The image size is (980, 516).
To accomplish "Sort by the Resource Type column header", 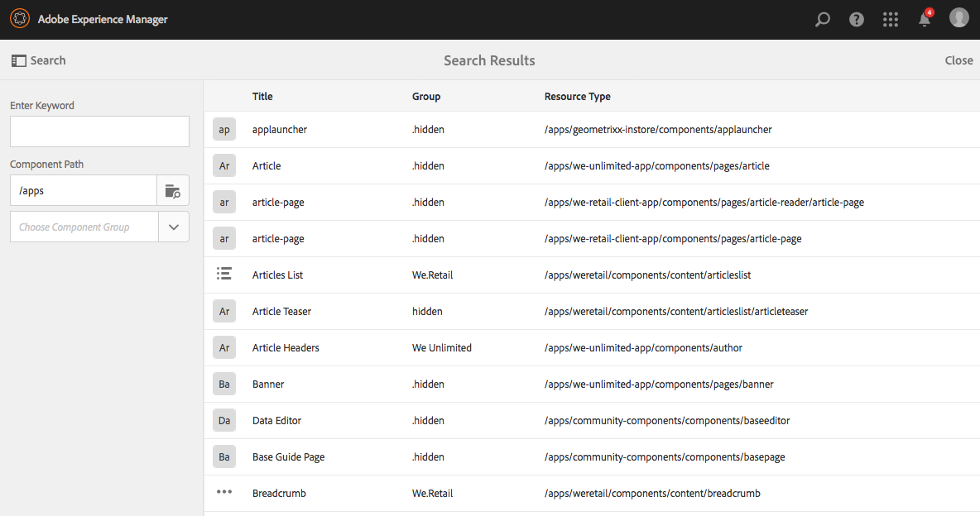I will pyautogui.click(x=578, y=96).
